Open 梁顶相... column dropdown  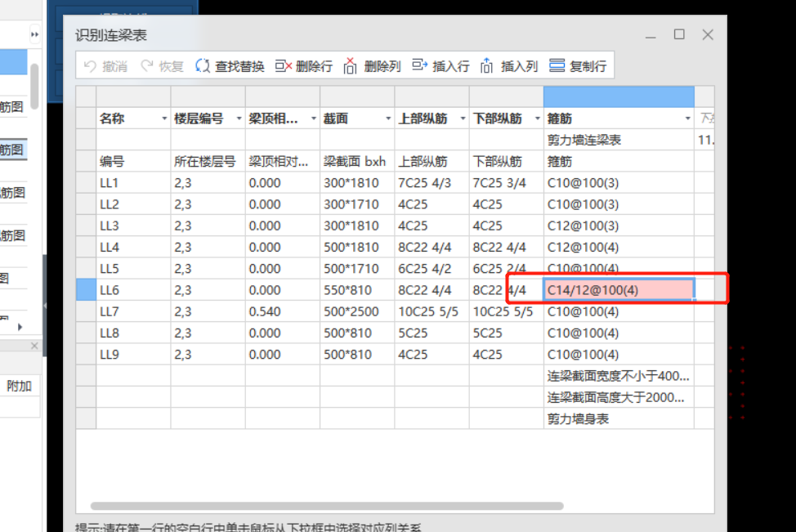click(x=313, y=118)
